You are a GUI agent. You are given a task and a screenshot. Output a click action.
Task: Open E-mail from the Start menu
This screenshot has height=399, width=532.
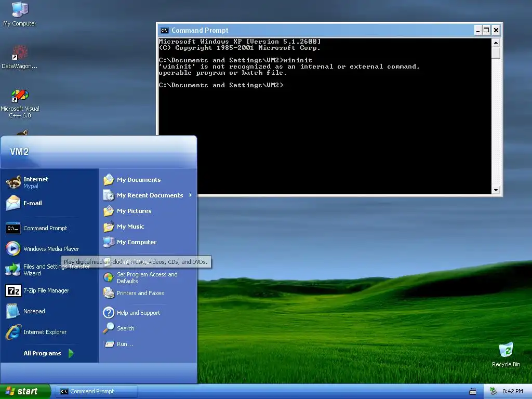pos(49,203)
